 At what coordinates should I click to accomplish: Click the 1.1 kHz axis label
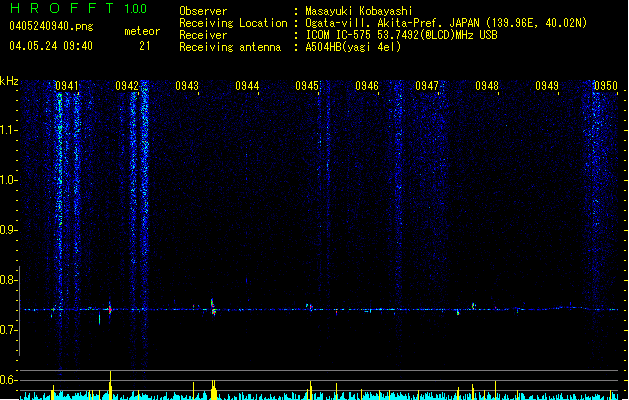8,130
